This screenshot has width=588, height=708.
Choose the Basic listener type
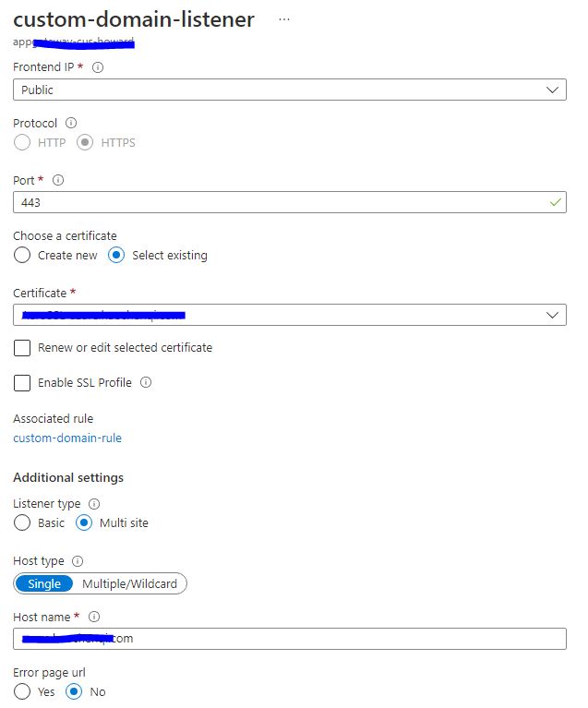tap(22, 522)
